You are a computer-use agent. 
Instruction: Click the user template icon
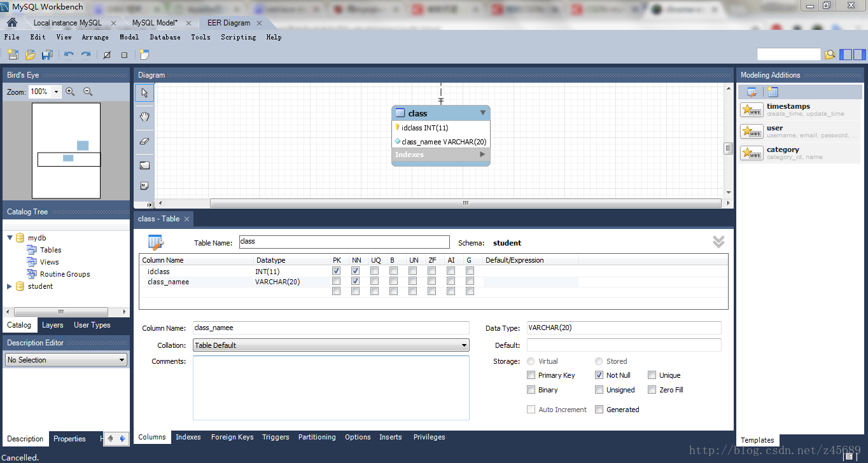752,131
